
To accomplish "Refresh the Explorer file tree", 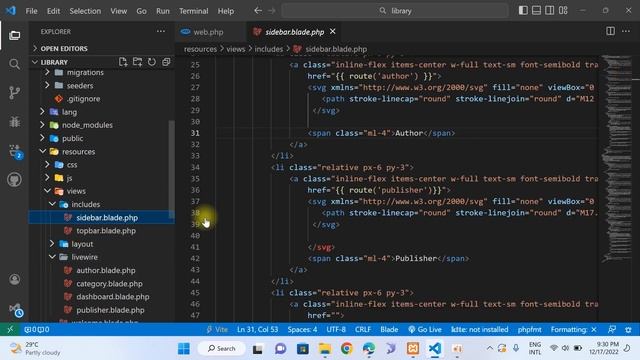I will [152, 62].
